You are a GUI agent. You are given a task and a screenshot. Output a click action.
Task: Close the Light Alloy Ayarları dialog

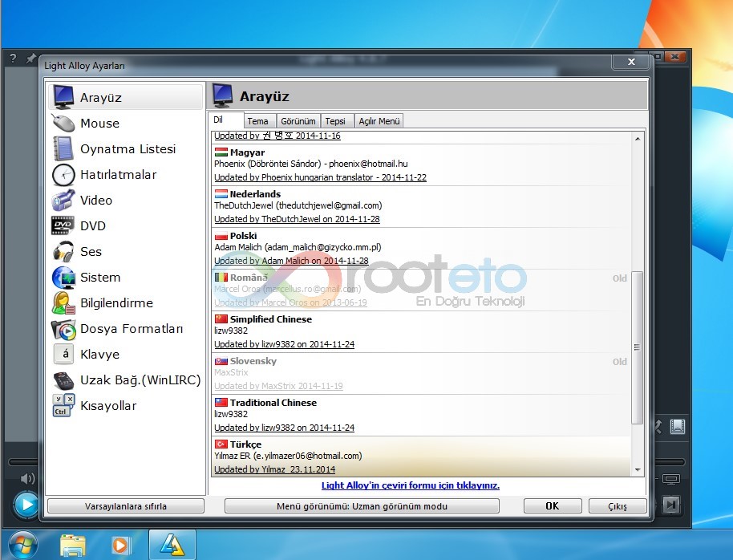631,62
